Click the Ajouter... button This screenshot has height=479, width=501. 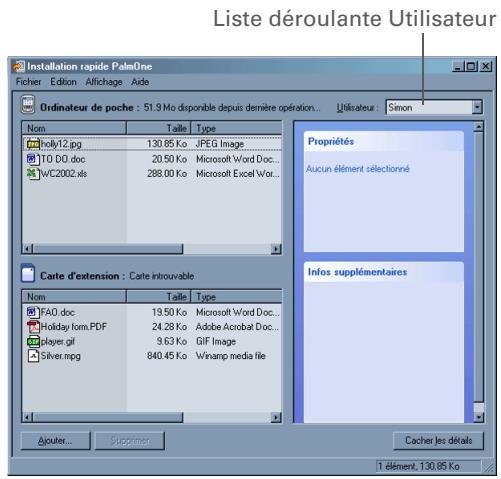point(55,441)
